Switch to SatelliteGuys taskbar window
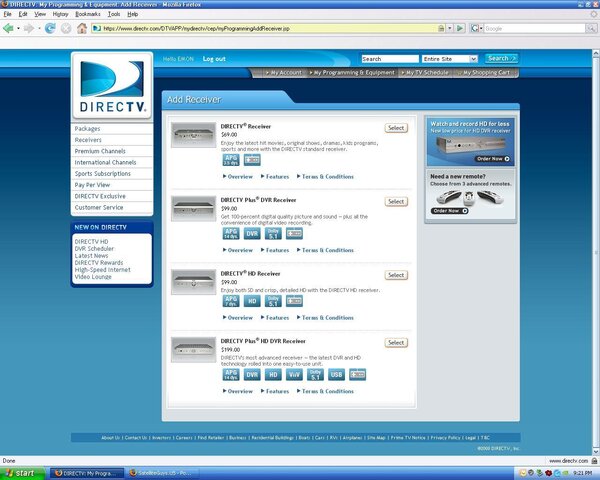The image size is (600, 480). coord(164,473)
